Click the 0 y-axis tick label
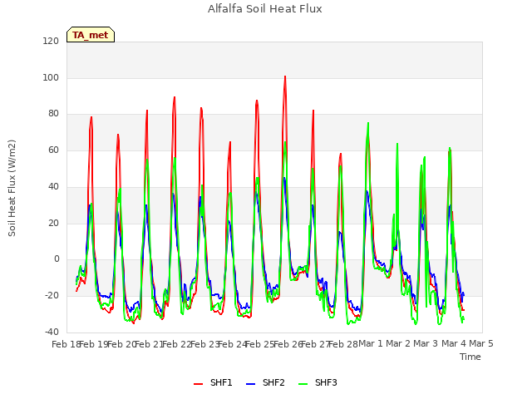The image size is (532, 399). [57, 259]
